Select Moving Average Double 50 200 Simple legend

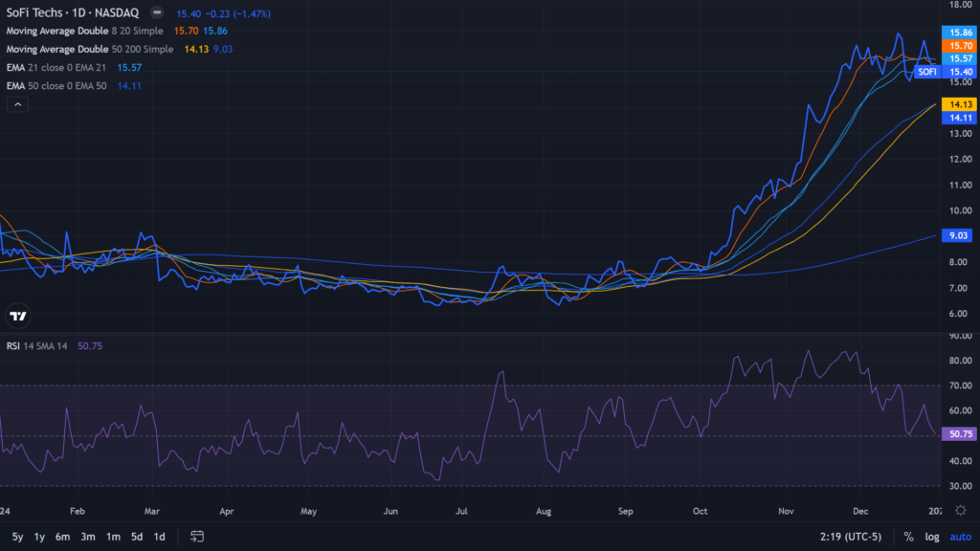point(90,49)
